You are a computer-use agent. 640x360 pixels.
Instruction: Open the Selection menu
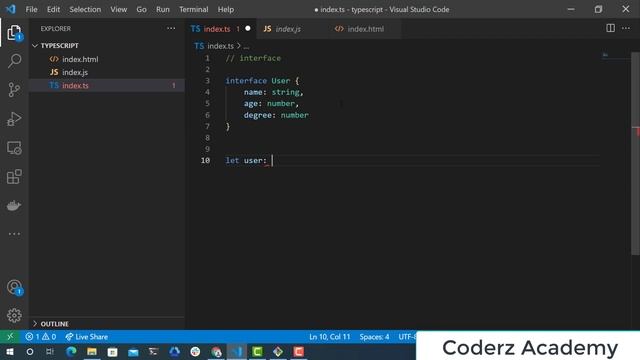point(85,9)
